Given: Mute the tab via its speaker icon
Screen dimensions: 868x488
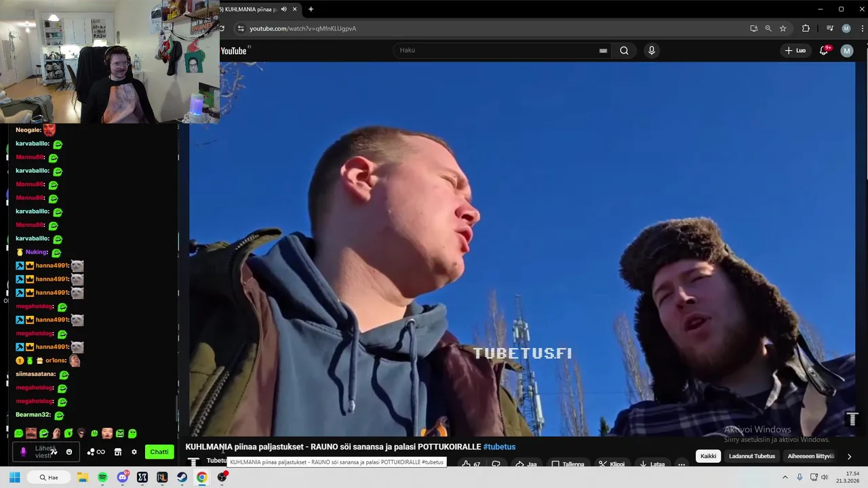Looking at the screenshot, I should (x=283, y=9).
